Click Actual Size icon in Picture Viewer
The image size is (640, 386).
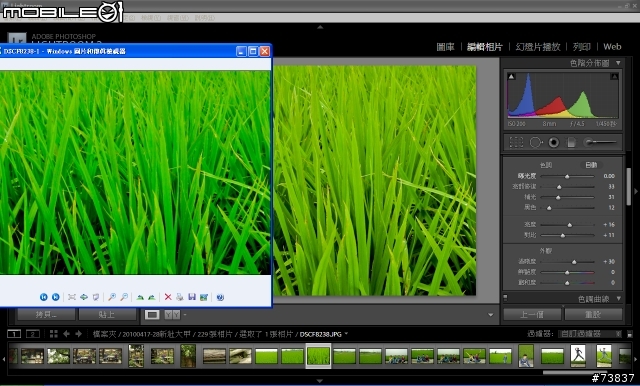coord(84,297)
